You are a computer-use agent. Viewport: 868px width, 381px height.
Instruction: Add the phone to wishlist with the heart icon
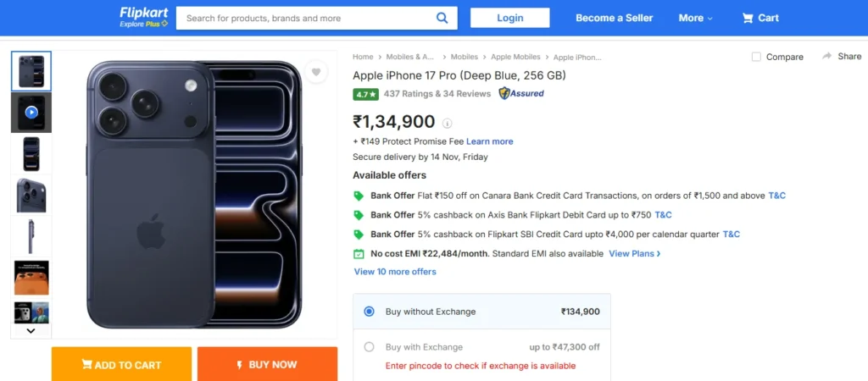click(x=316, y=73)
